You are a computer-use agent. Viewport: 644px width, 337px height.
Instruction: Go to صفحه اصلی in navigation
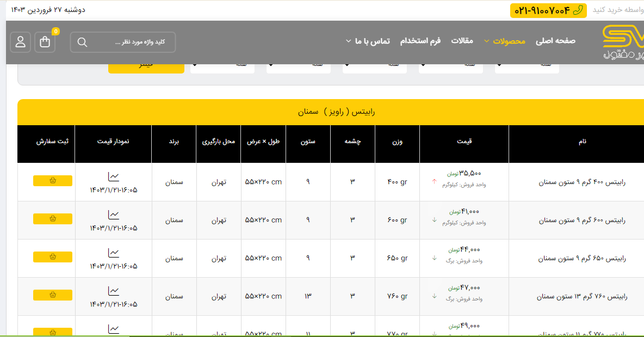pos(555,41)
